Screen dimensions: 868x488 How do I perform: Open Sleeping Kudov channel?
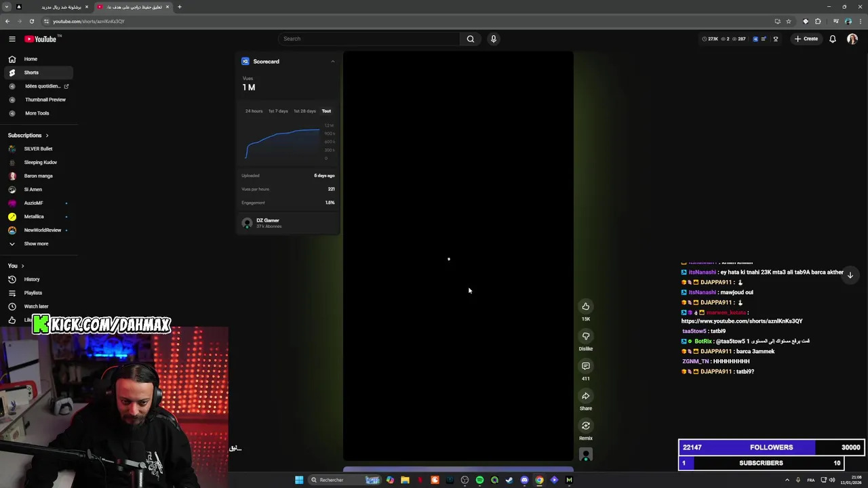[38, 162]
